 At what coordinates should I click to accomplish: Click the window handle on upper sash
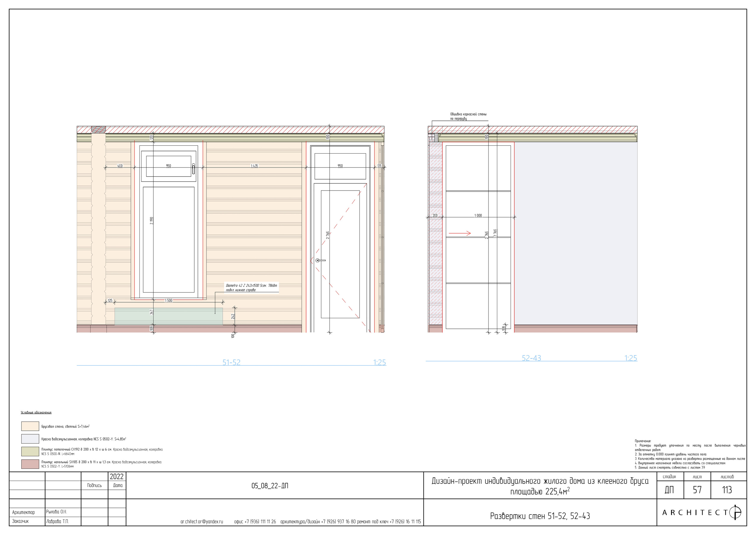pos(193,169)
